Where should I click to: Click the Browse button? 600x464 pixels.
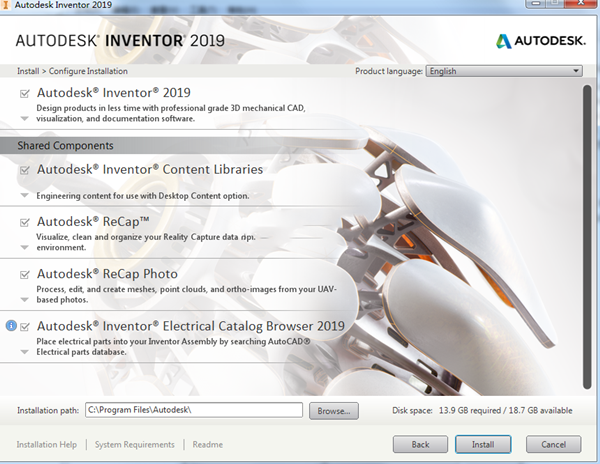point(334,411)
